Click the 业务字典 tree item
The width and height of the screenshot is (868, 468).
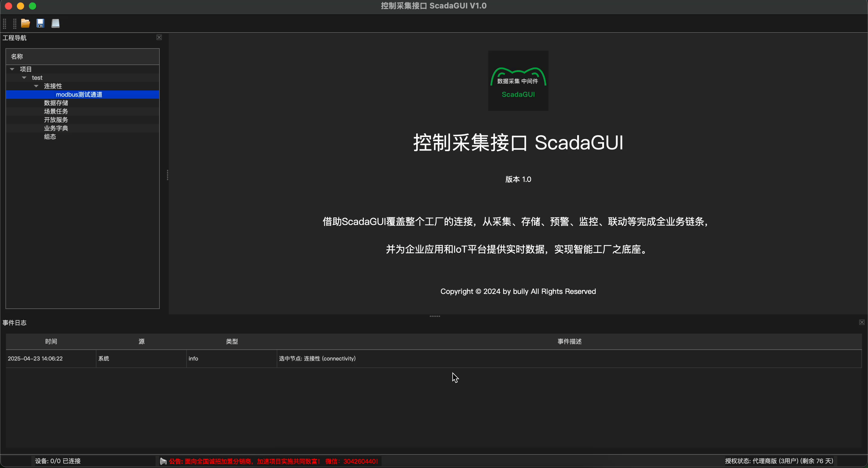[56, 128]
